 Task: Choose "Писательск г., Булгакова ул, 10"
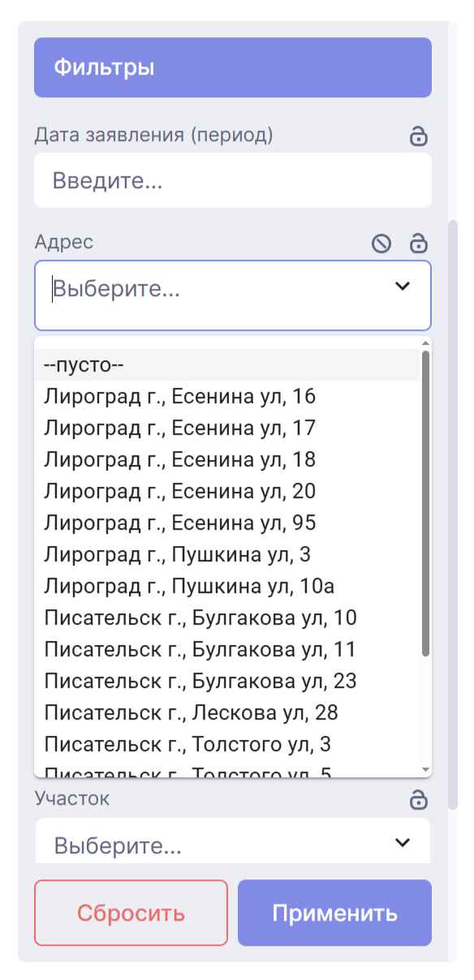coord(203,618)
